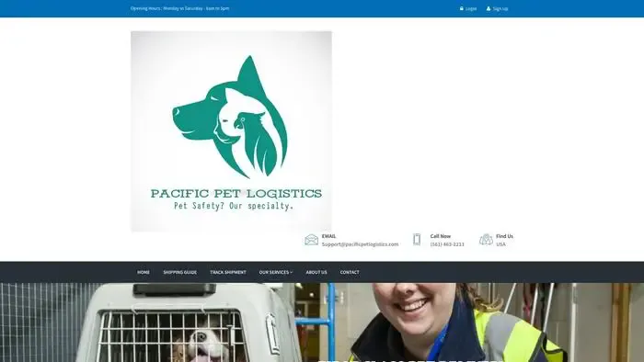Expand the OUR SERVICES dropdown menu
The height and width of the screenshot is (362, 644).
click(276, 272)
